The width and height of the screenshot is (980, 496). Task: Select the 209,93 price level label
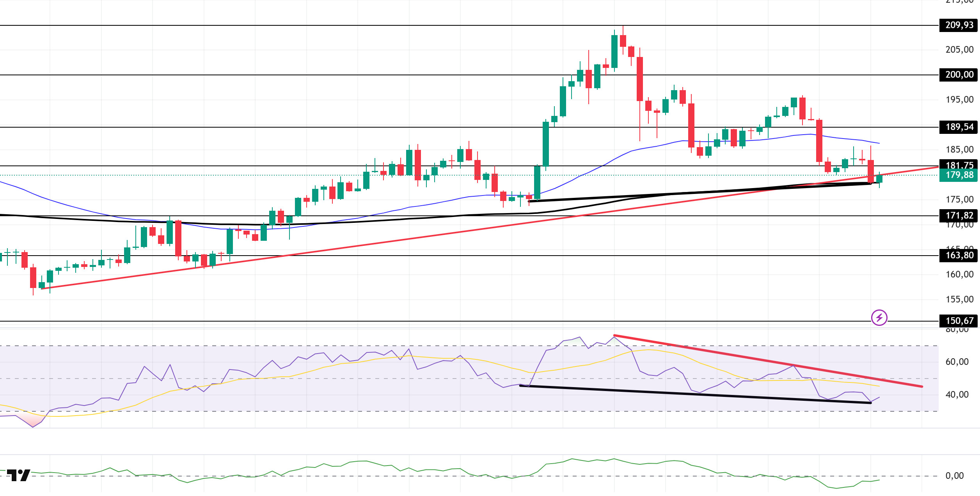pos(959,25)
